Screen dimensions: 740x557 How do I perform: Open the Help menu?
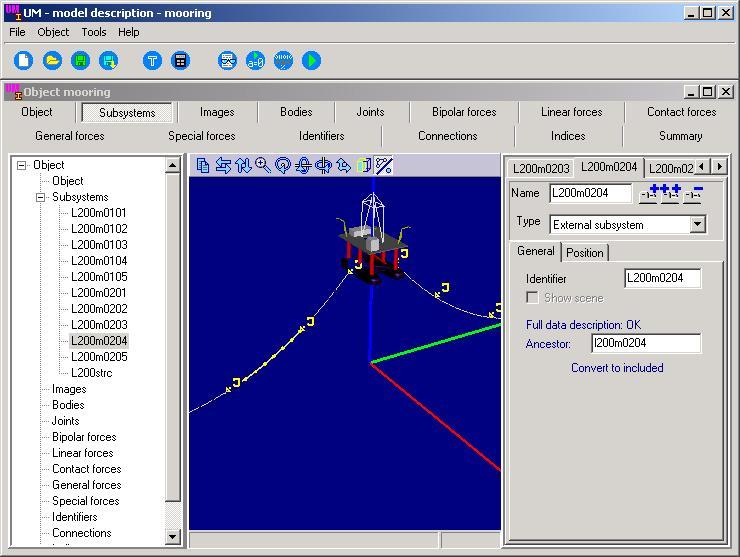point(128,32)
